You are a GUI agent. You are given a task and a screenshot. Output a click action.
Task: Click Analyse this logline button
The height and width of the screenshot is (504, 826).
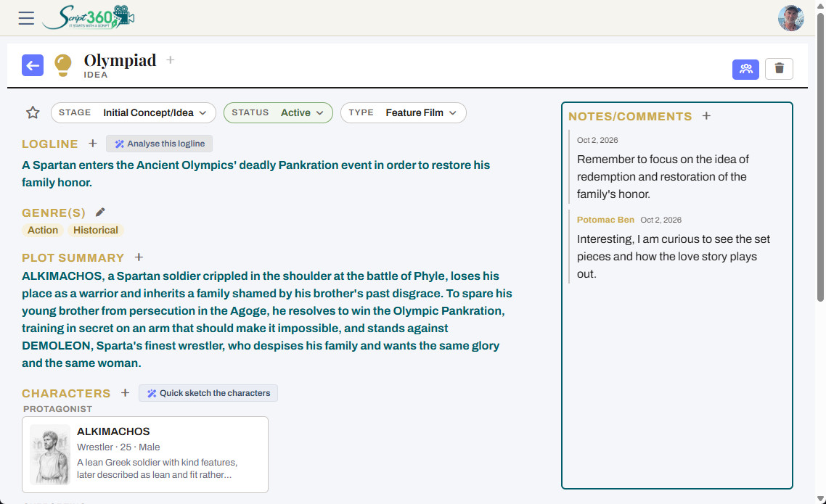pyautogui.click(x=160, y=144)
